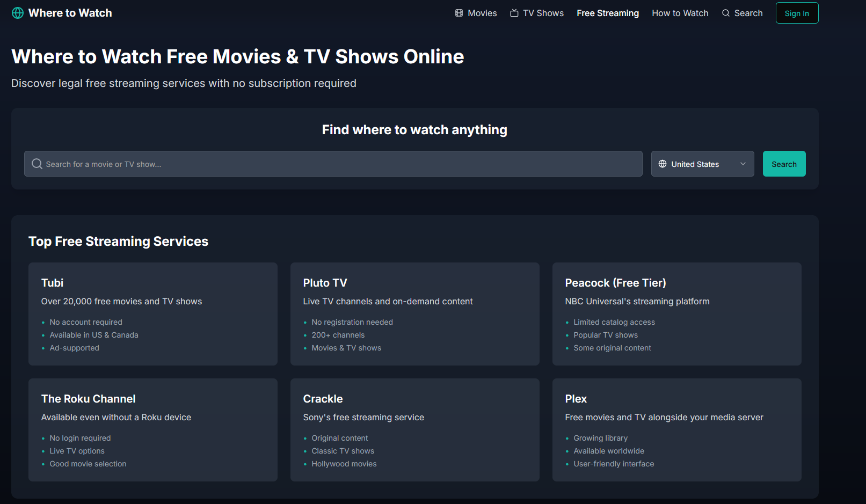Click the movie search input field
This screenshot has height=504, width=866.
click(x=333, y=164)
